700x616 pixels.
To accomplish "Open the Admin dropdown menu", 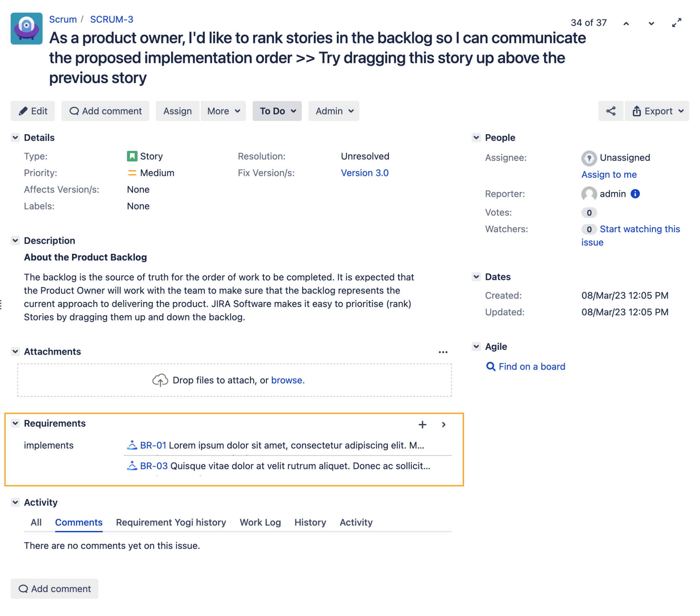I will pyautogui.click(x=333, y=111).
